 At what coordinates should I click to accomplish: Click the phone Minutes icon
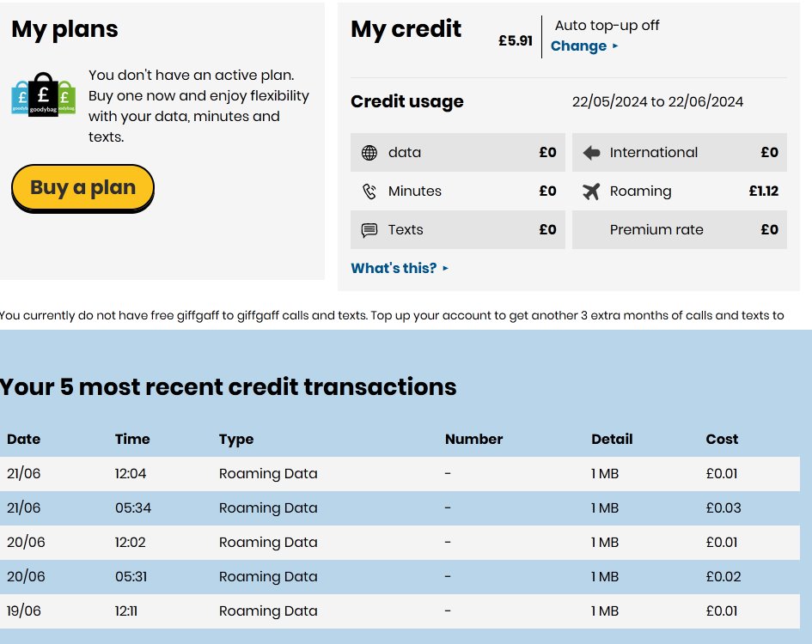pos(369,191)
